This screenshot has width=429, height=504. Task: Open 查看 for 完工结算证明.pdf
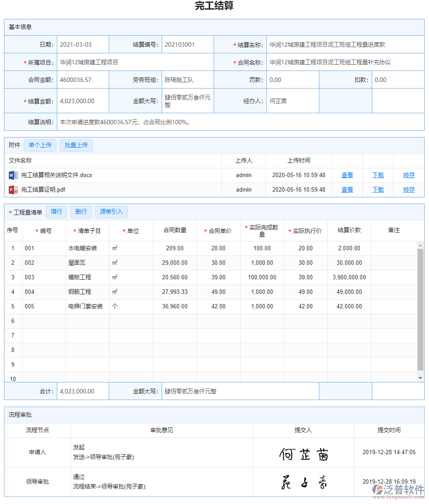(347, 189)
